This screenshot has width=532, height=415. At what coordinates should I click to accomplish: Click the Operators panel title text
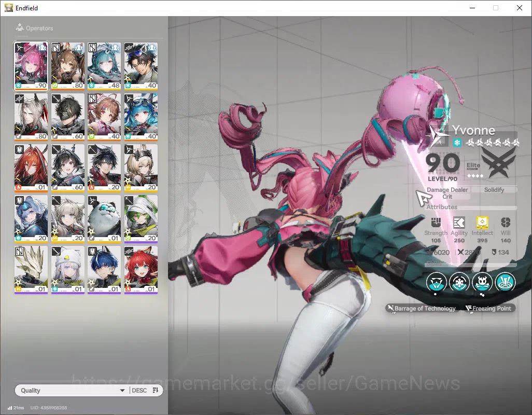[39, 28]
